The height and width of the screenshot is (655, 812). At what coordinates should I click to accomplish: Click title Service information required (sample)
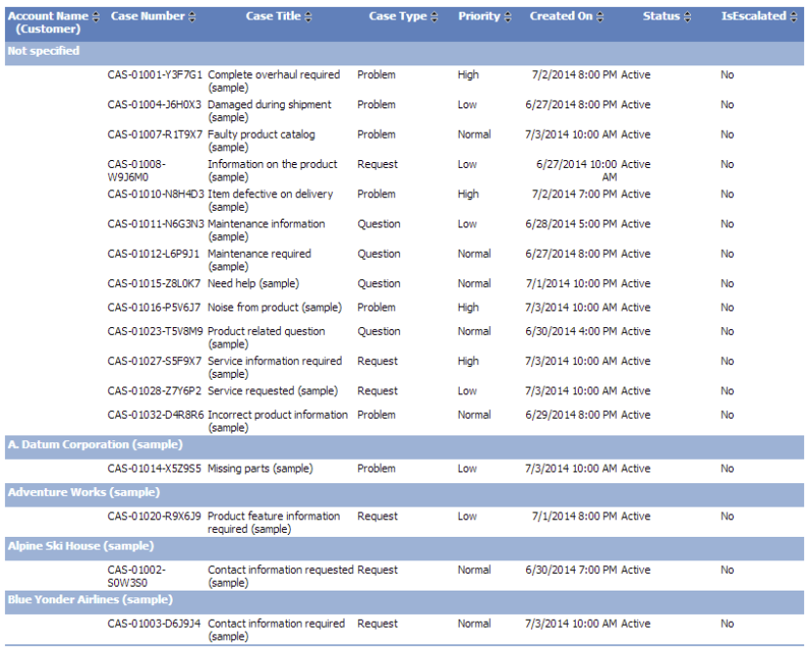[275, 368]
